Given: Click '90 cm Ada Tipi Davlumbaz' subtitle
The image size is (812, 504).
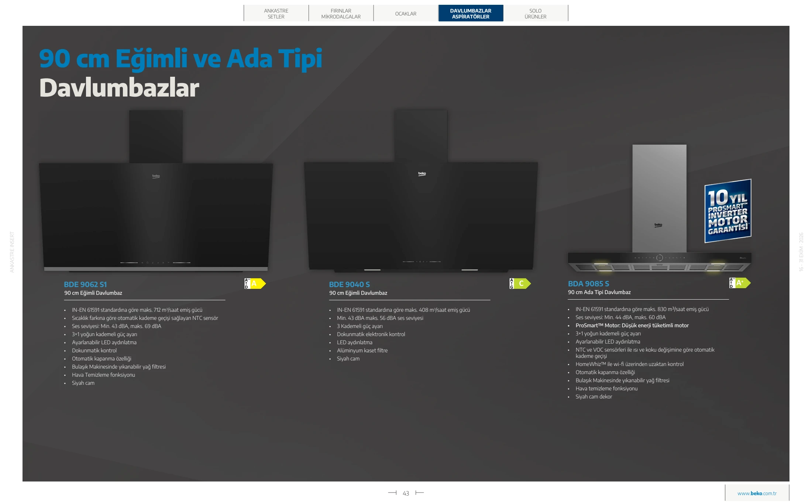Looking at the screenshot, I should (599, 292).
